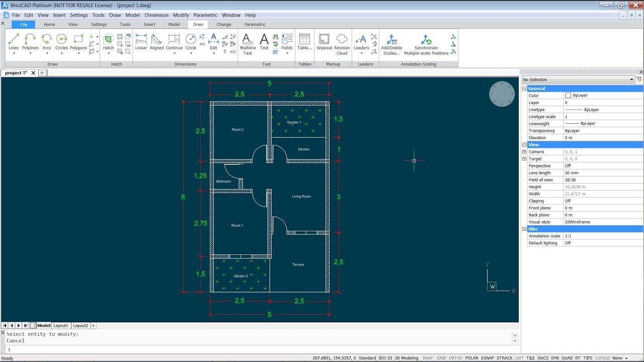Choose the Leaders tool
This screenshot has width=644, height=362.
pyautogui.click(x=361, y=42)
